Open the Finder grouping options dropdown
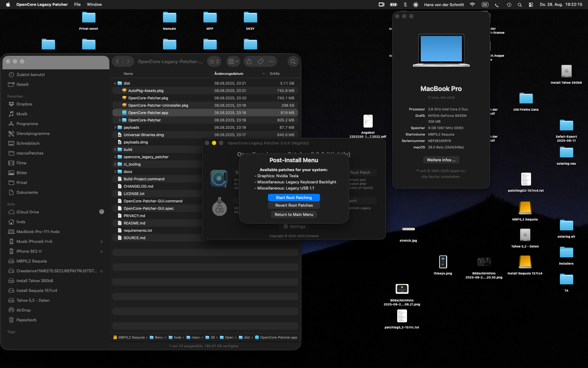Screen dimensions: 588x368 point(233,62)
